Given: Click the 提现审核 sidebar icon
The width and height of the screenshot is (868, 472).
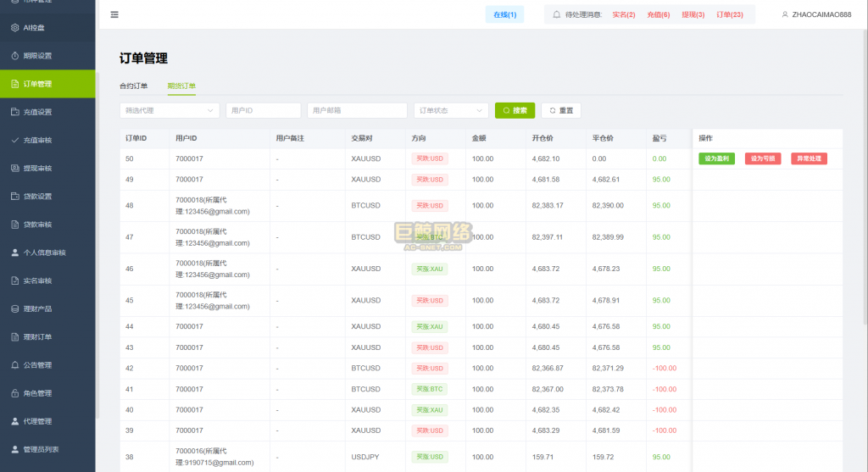Looking at the screenshot, I should point(15,169).
